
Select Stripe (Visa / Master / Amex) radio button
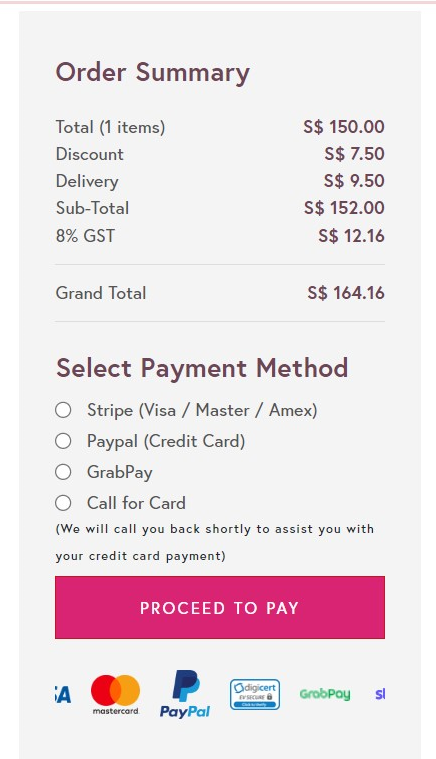point(63,410)
